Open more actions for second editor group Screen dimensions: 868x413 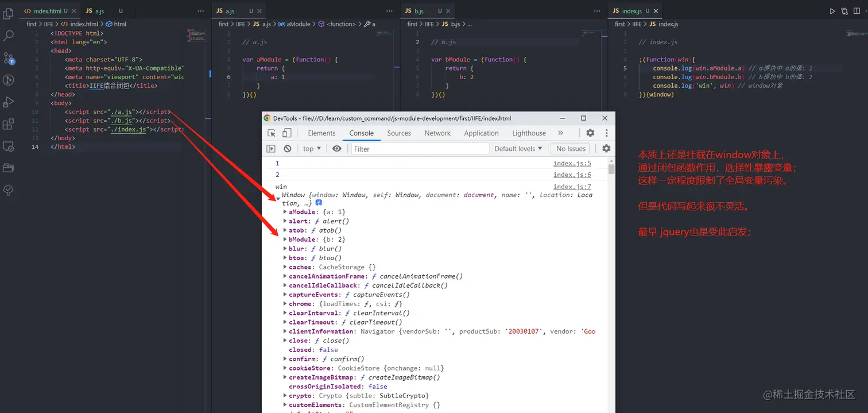point(390,11)
